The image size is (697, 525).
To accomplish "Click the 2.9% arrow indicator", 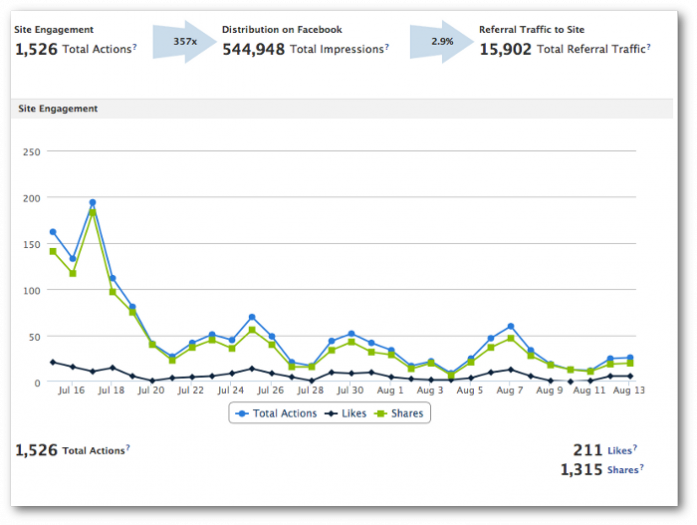I will click(x=442, y=42).
